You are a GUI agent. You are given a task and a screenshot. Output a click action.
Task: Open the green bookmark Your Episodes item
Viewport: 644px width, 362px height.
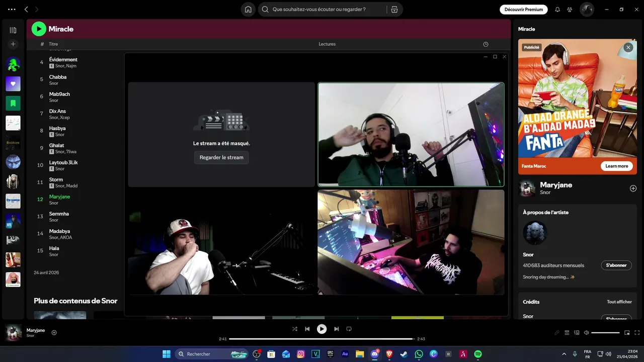coord(13,103)
